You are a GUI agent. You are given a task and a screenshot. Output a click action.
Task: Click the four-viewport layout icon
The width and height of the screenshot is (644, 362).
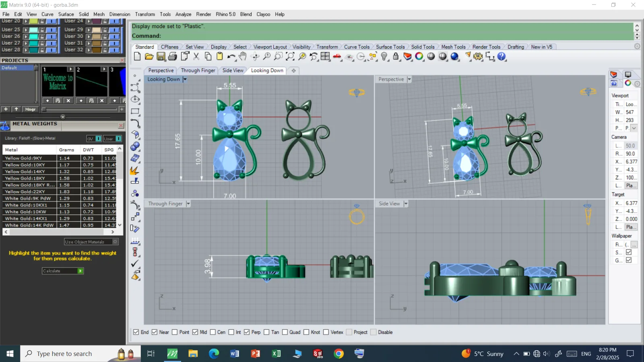click(325, 56)
